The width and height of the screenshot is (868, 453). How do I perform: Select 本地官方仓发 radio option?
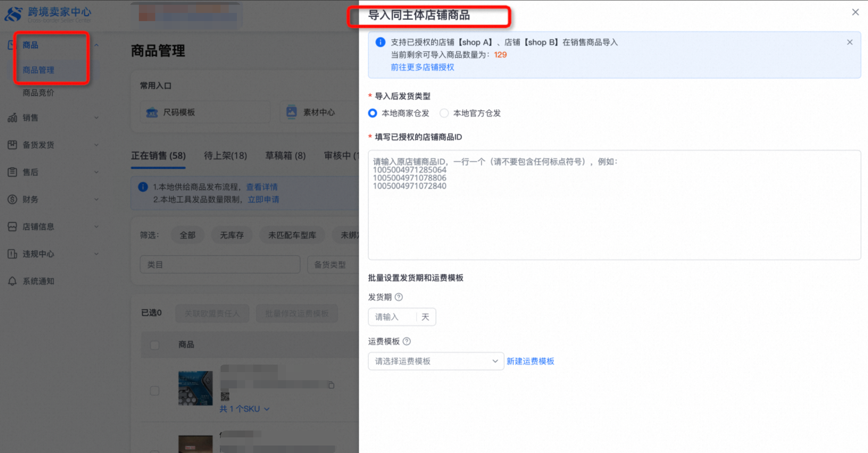pyautogui.click(x=444, y=113)
